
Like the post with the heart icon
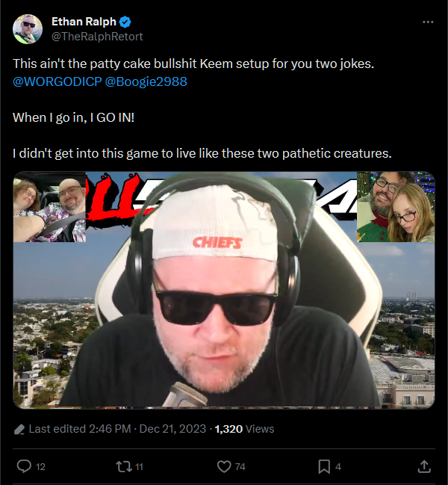pyautogui.click(x=224, y=466)
